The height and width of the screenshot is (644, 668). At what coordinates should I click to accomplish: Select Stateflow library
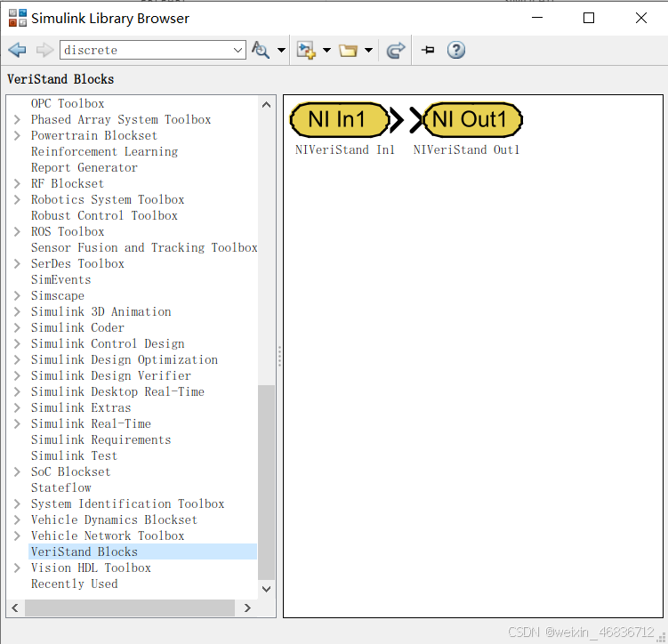tap(60, 488)
